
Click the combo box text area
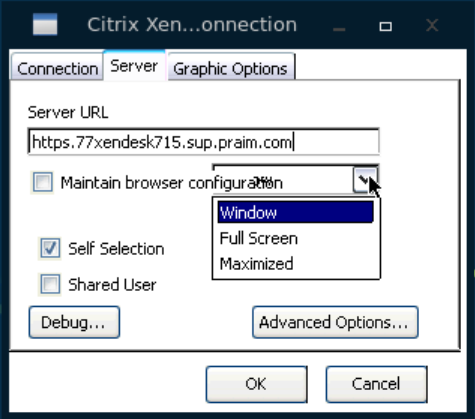click(x=283, y=180)
